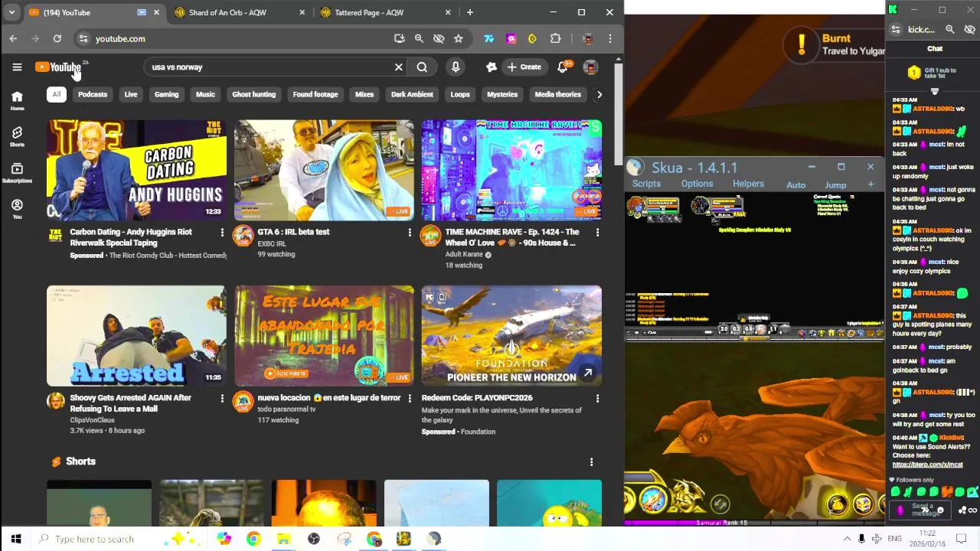This screenshot has width=980, height=551.
Task: Show more filter chips with right arrow
Action: [599, 95]
